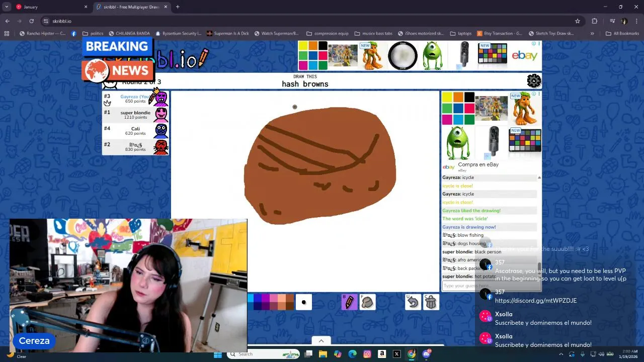Pick the light brown color swatch

pos(290,298)
